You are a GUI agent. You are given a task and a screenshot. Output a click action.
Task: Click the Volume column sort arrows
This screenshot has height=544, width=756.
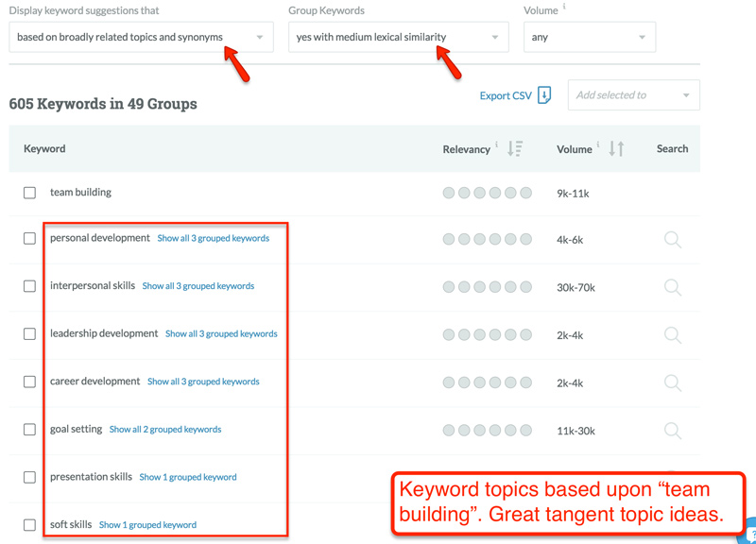click(x=618, y=148)
